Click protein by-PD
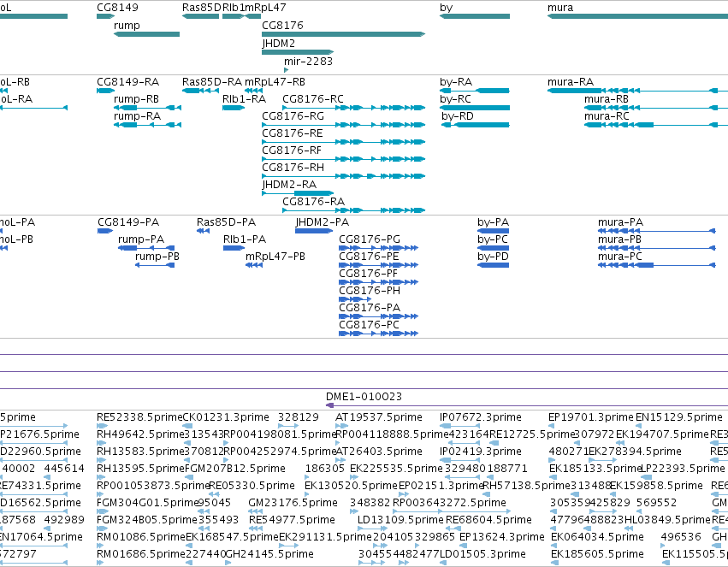This screenshot has width=728, height=567. pos(493,257)
